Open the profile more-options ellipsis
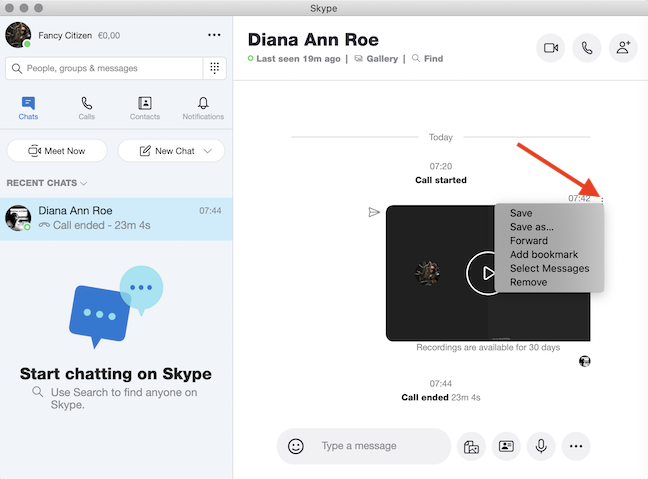The image size is (648, 479). [214, 35]
